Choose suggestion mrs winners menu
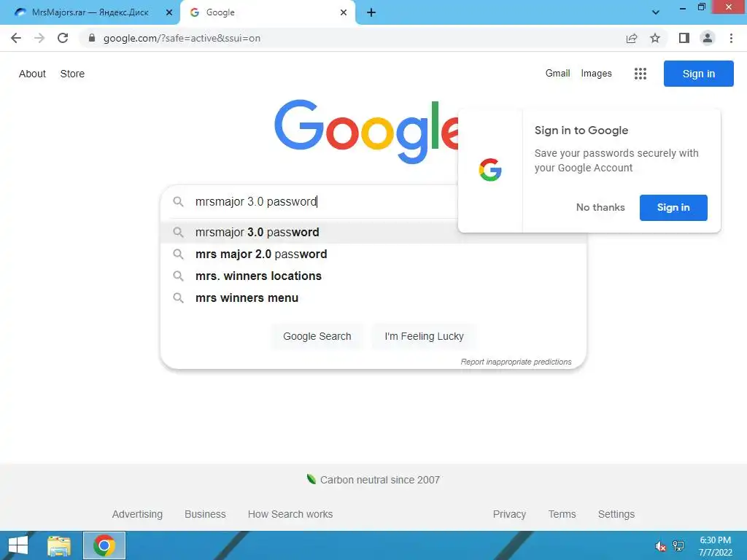This screenshot has height=560, width=747. click(x=373, y=298)
